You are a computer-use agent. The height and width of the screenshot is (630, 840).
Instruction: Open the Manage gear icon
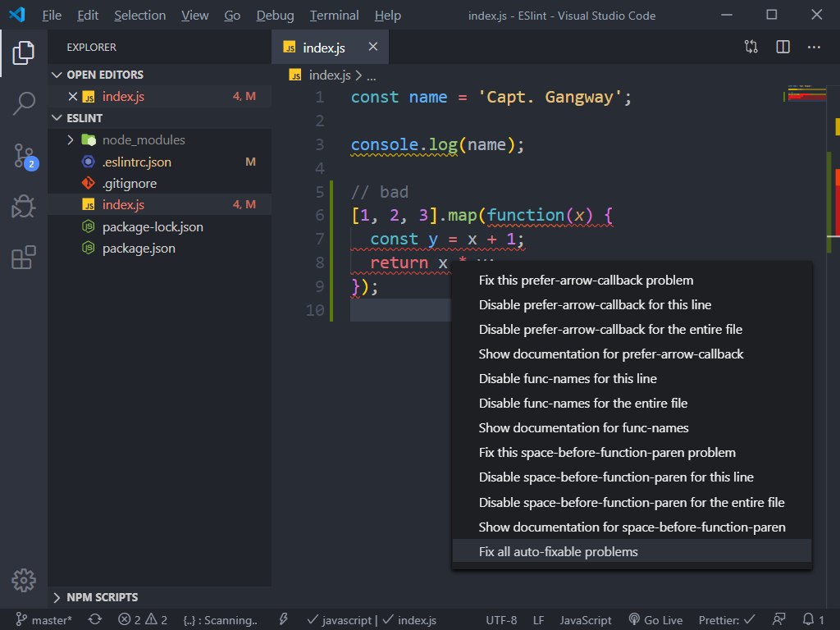coord(24,580)
